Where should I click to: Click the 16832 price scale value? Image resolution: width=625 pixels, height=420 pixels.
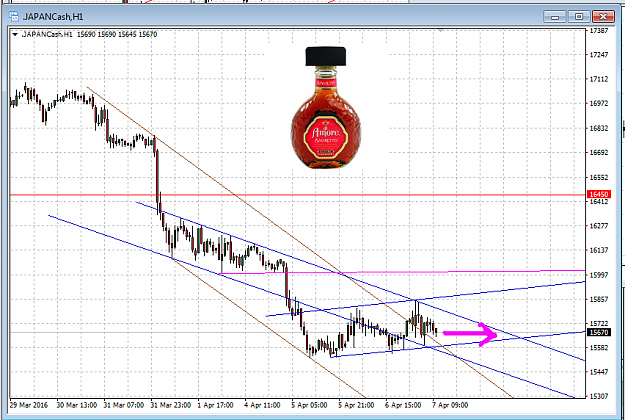(599, 128)
